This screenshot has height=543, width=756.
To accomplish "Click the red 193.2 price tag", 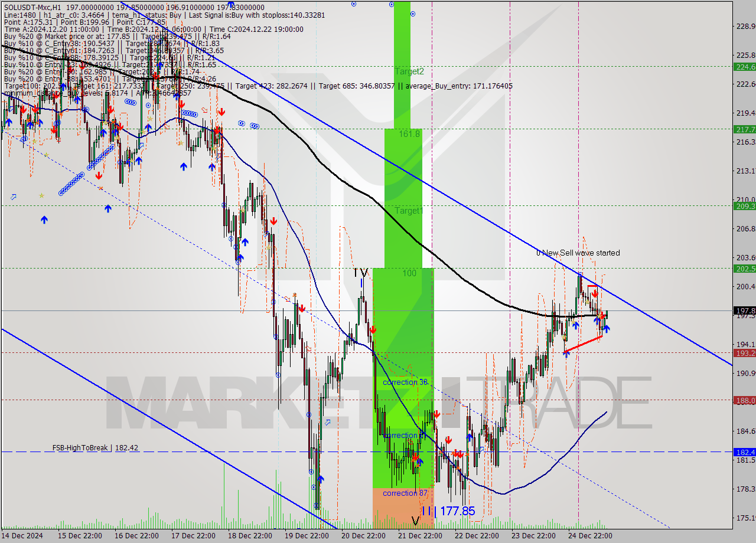I will pos(744,353).
